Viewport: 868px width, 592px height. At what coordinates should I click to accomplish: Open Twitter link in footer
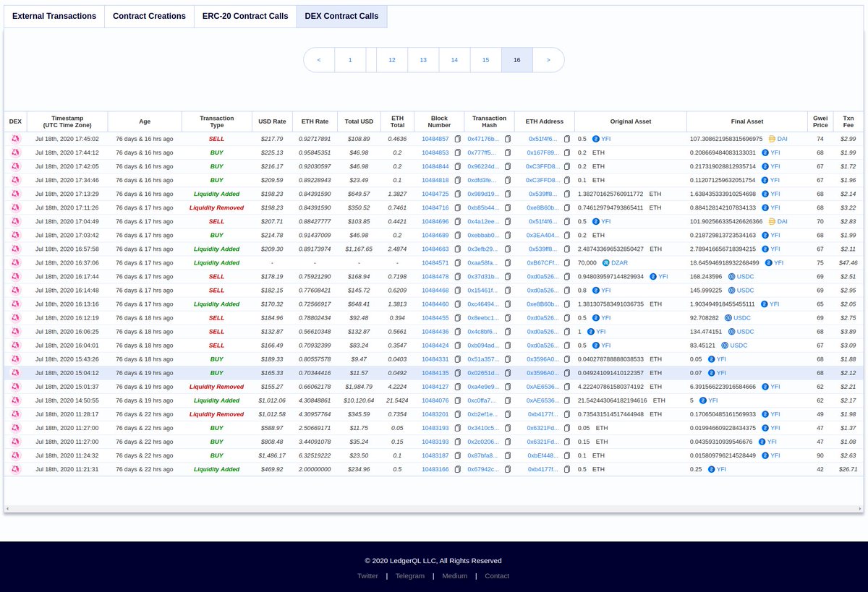click(x=367, y=576)
